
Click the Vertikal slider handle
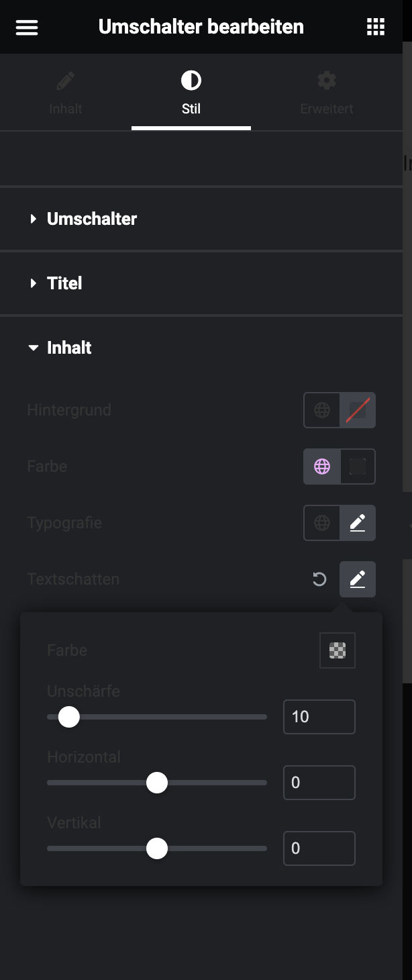[x=157, y=848]
